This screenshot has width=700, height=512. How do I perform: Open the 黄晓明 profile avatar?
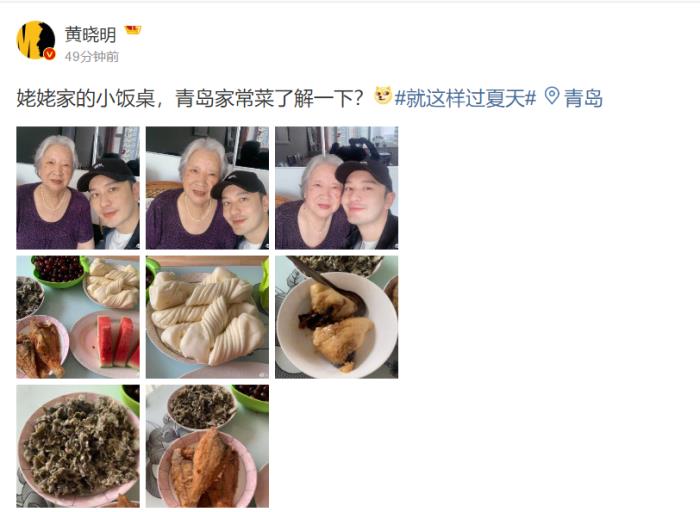(x=36, y=40)
